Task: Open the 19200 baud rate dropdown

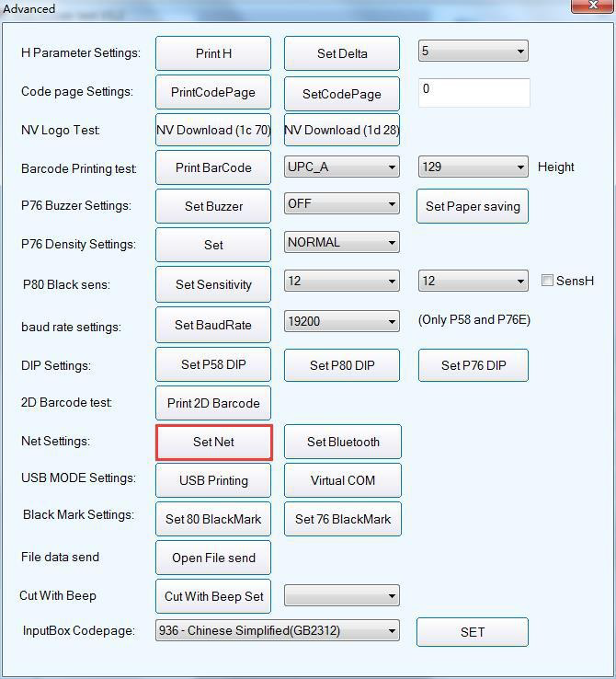Action: coord(342,322)
